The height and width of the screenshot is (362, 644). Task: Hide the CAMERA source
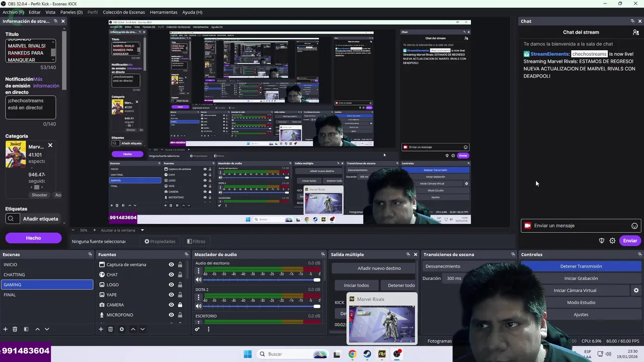pos(171,305)
